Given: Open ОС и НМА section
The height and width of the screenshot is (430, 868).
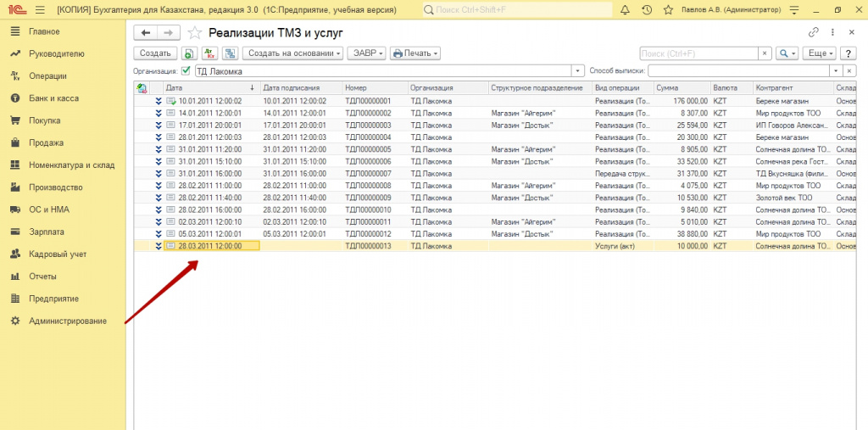Looking at the screenshot, I should [49, 209].
